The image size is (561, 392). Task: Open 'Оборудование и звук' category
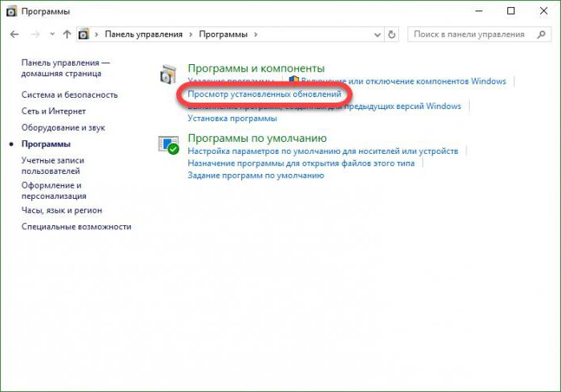pyautogui.click(x=63, y=127)
